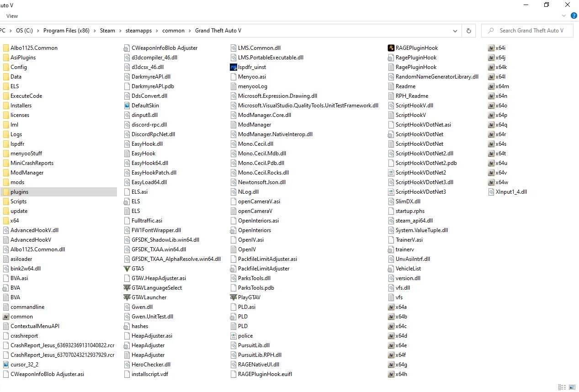This screenshot has height=392, width=579.
Task: Open the lspdfr folder icon
Action: [x=6, y=144]
